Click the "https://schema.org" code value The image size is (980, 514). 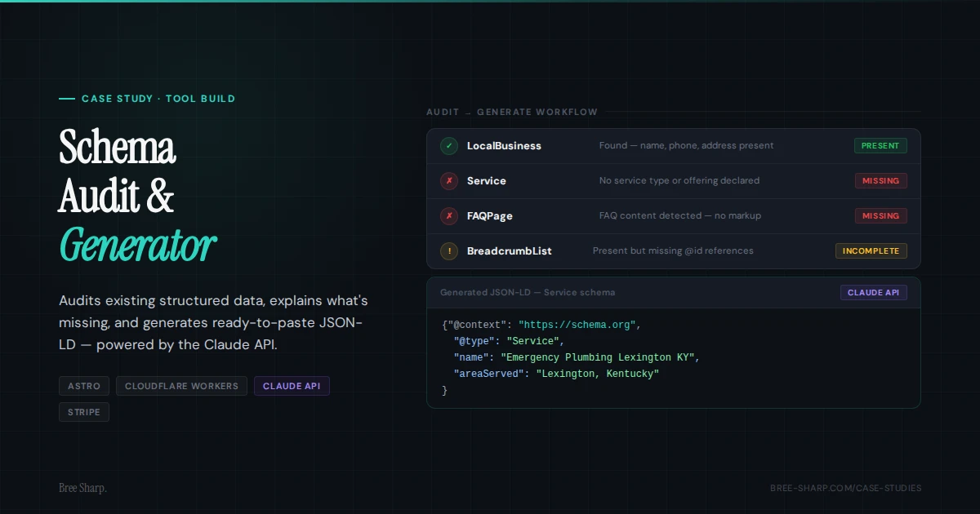click(x=577, y=325)
